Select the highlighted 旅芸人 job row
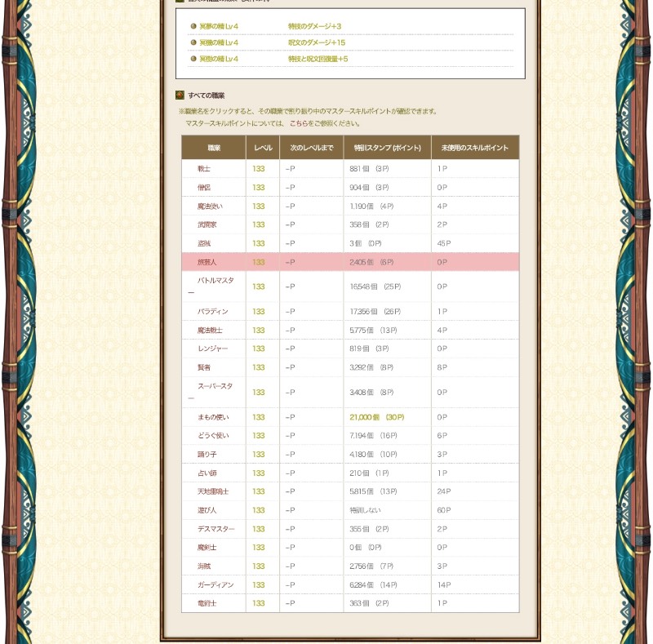 [x=350, y=262]
